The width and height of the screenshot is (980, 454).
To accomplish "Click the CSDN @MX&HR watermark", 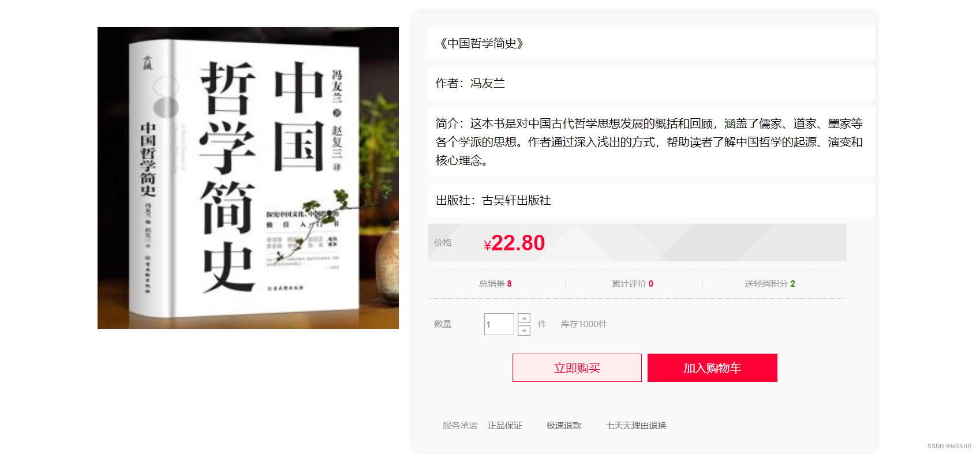I will coord(949,446).
